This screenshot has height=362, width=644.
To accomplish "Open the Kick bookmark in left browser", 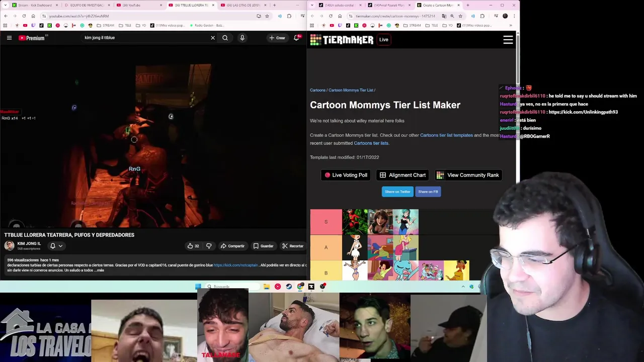I will [49, 25].
